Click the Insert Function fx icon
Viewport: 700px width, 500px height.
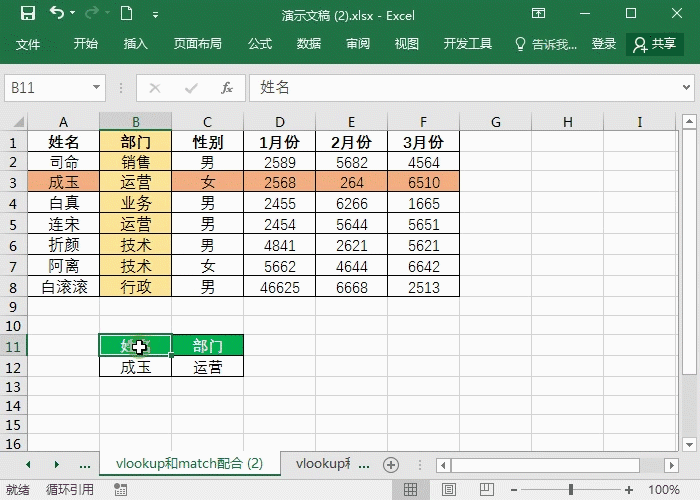click(x=227, y=88)
